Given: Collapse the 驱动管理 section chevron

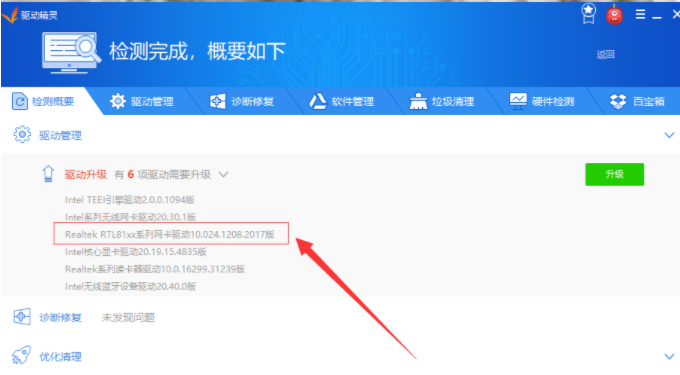Looking at the screenshot, I should [x=669, y=135].
